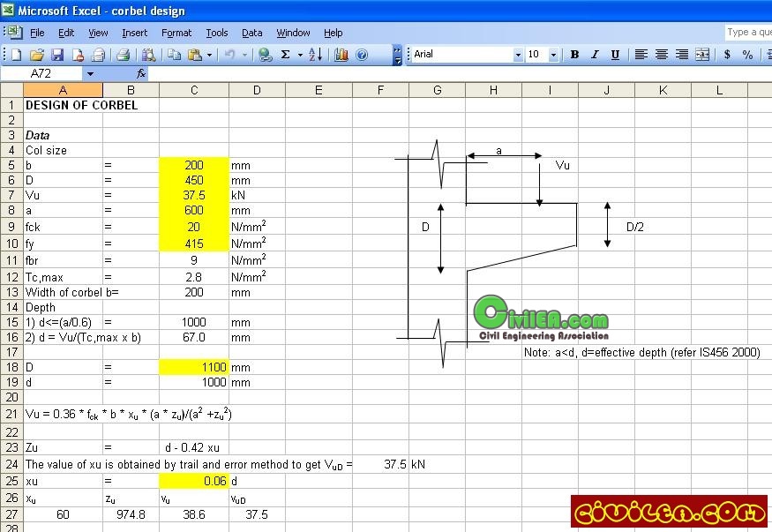Screen dimensions: 772x532
Task: Expand the Standard toolbar options chevron
Action: pyautogui.click(x=397, y=55)
